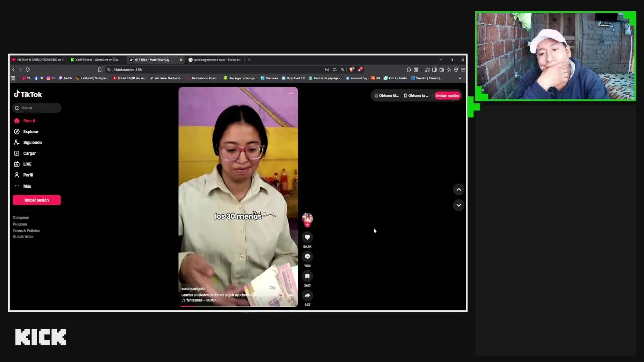This screenshot has width=644, height=362.
Task: Reload the TikTok page
Action: tap(28, 70)
